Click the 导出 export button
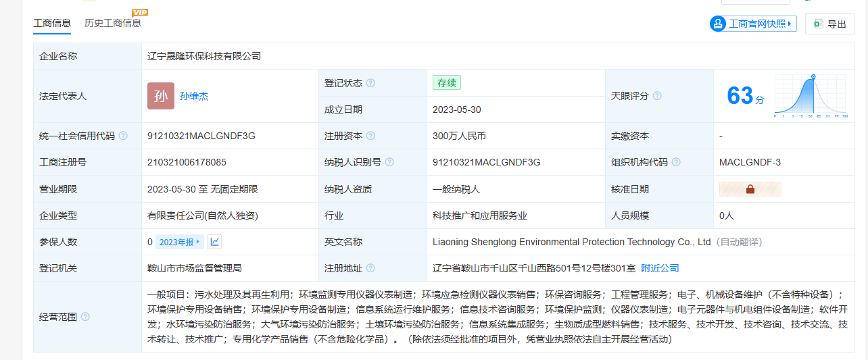The image size is (868, 360). pos(830,24)
